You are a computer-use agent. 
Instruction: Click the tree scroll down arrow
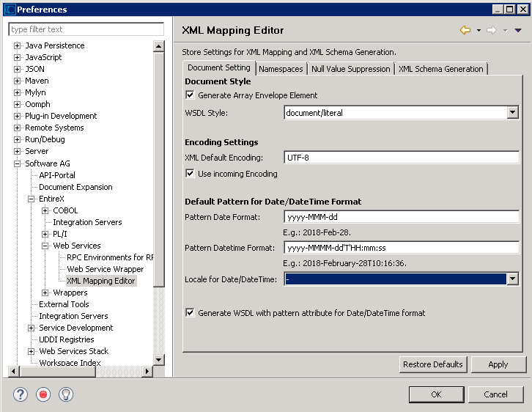pos(159,360)
